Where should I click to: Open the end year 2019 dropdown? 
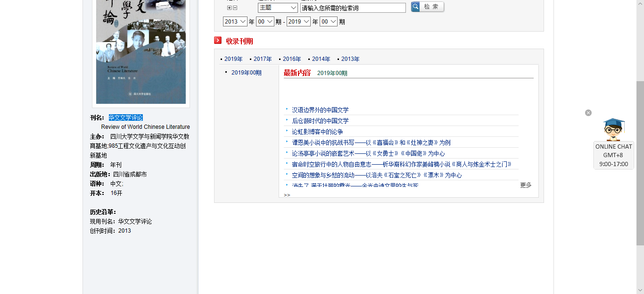pyautogui.click(x=298, y=22)
